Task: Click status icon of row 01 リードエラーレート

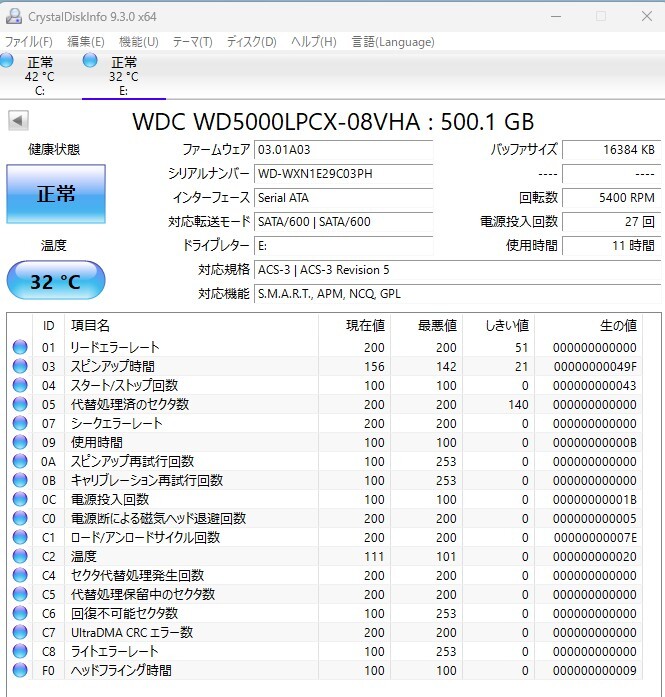Action: [x=20, y=347]
